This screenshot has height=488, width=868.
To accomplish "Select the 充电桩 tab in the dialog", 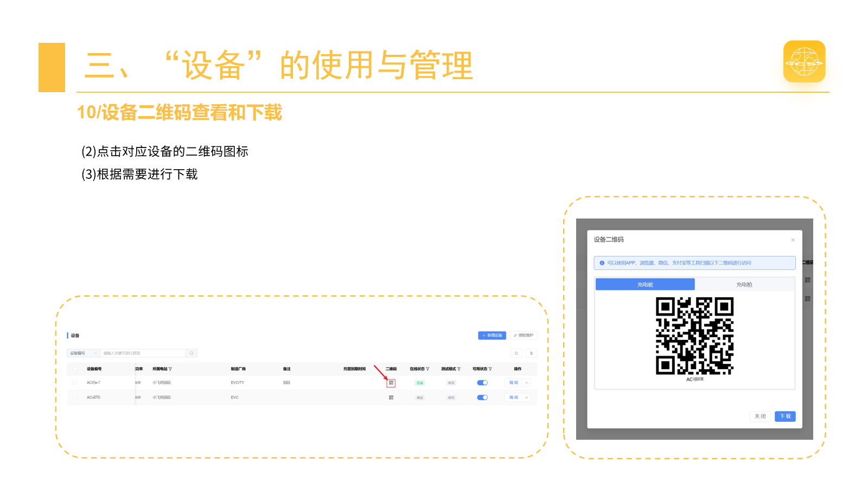I will [645, 285].
